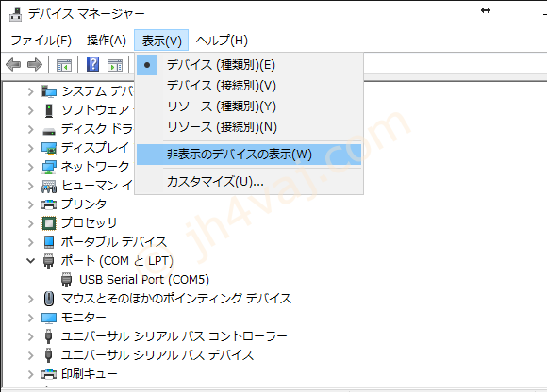Screen dimensions: 547x392
Task: Click the forward arrow toolbar icon
Action: 35,64
